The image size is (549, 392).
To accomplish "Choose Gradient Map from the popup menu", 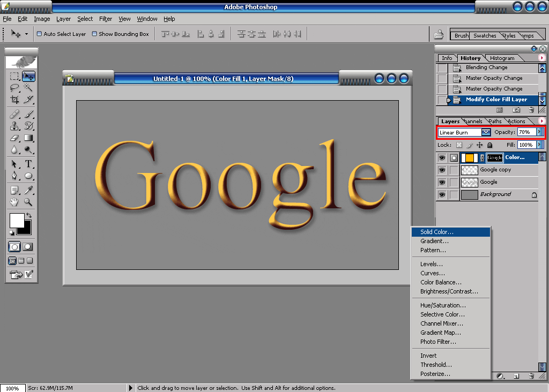I will (450, 333).
